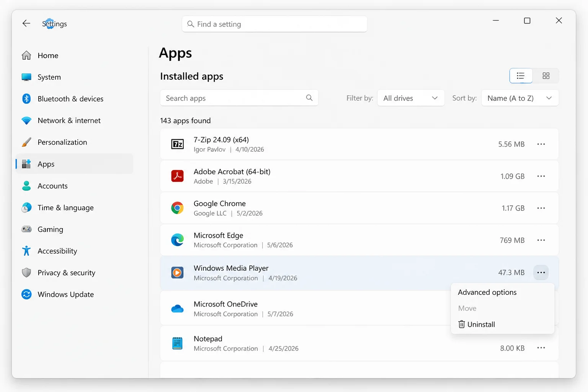Open the Apps sidebar section
Viewport: 588px width, 392px height.
coord(75,164)
